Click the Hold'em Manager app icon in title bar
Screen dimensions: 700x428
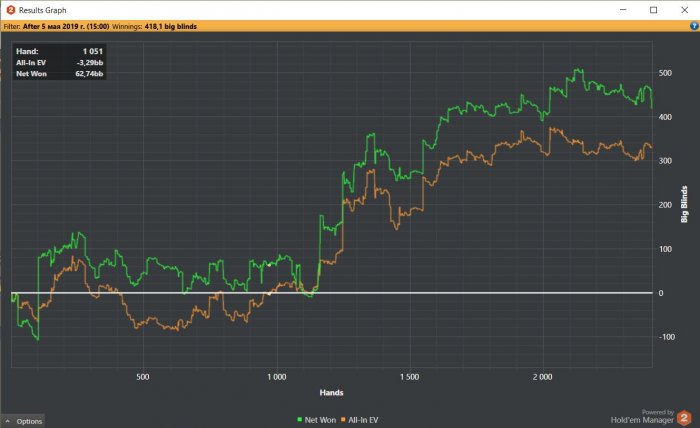point(11,10)
